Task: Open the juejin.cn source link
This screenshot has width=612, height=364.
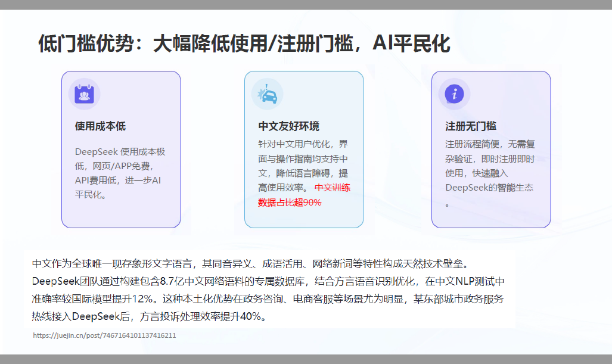Action: tap(105, 335)
